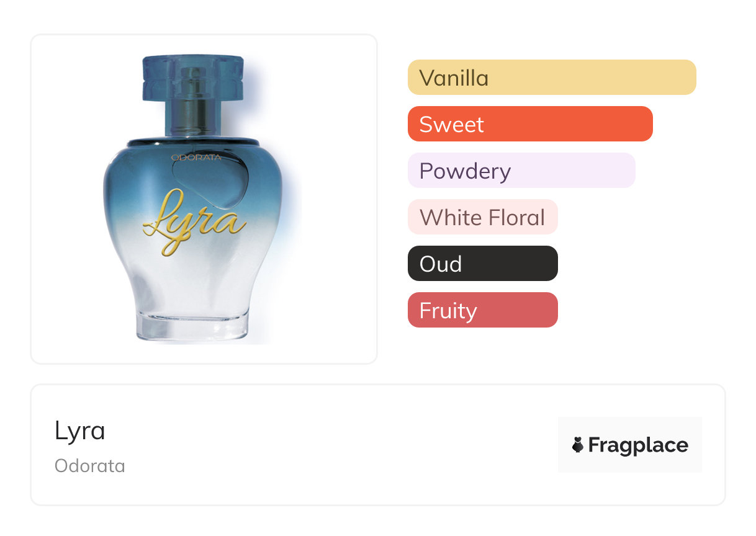Viewport: 756px width, 536px height.
Task: Click the Lyra fragrance title
Action: coord(80,431)
